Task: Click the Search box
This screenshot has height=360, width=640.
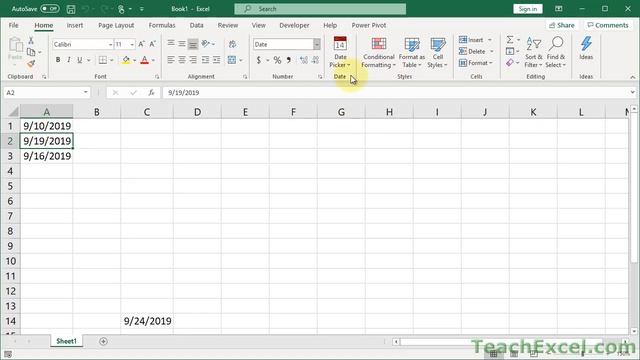Action: [320, 9]
